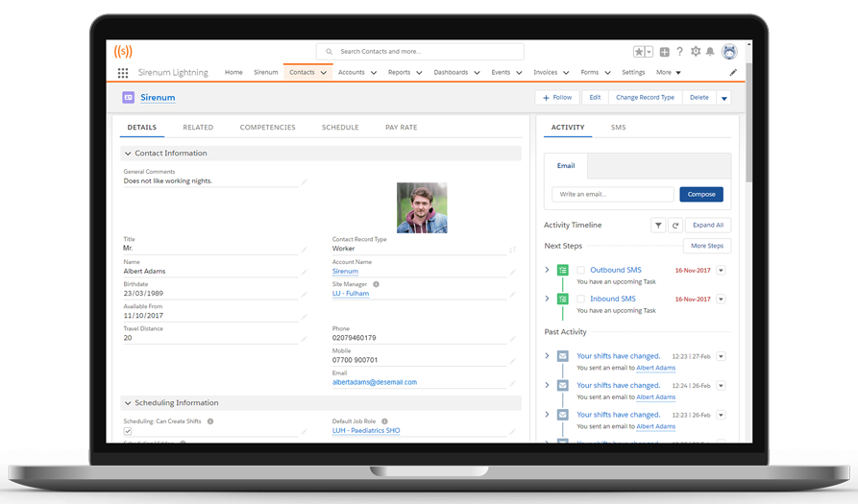858x504 pixels.
Task: Open the albertadams@desemail.com email link
Action: point(375,383)
